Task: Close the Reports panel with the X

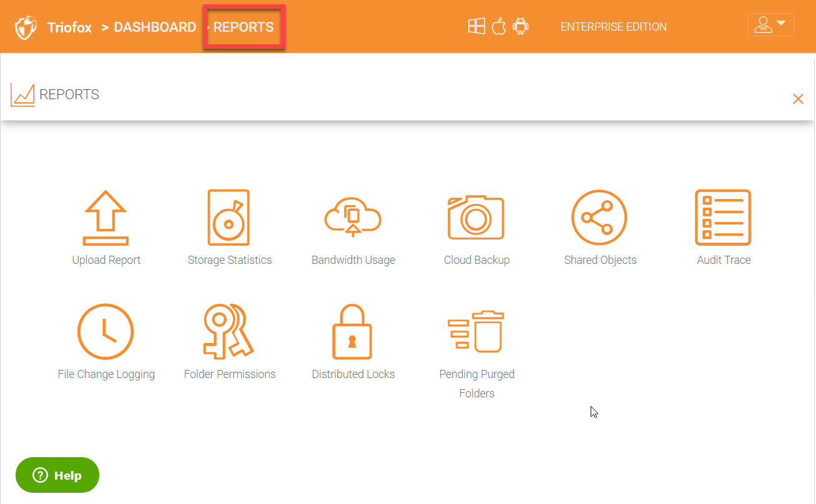Action: pos(798,99)
